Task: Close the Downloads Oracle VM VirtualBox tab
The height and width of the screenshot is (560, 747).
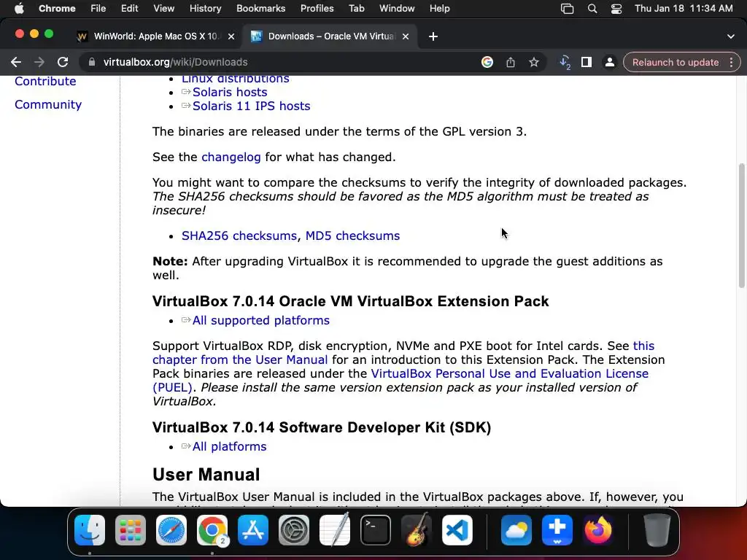Action: (406, 36)
